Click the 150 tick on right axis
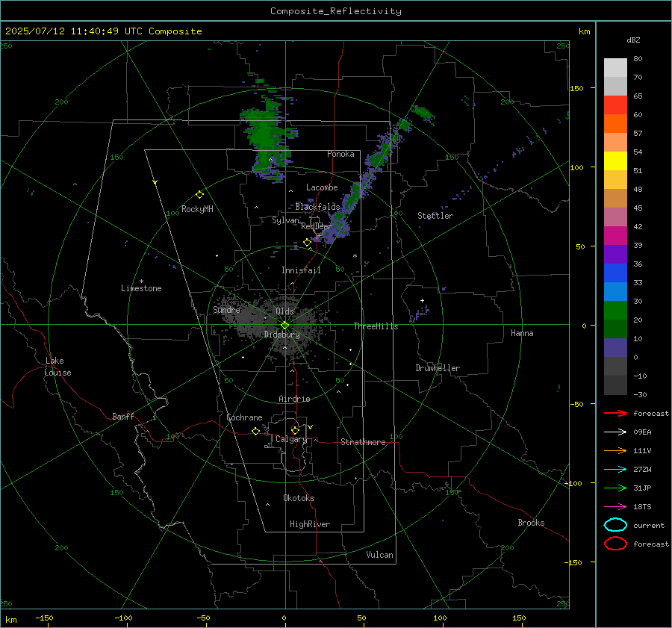672x628 pixels. tap(576, 88)
